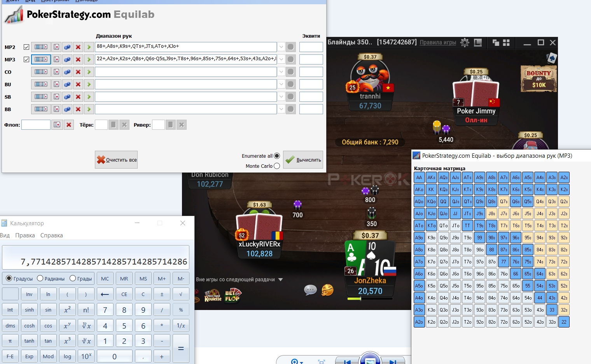Screen dimensions: 591x364
Task: Tile poker tables with grid icon
Action: [506, 42]
